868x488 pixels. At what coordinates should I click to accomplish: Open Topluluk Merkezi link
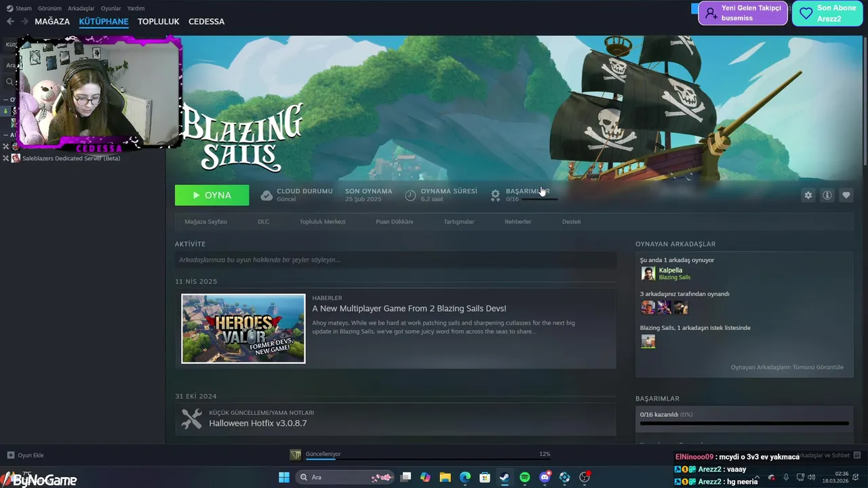pyautogui.click(x=322, y=222)
